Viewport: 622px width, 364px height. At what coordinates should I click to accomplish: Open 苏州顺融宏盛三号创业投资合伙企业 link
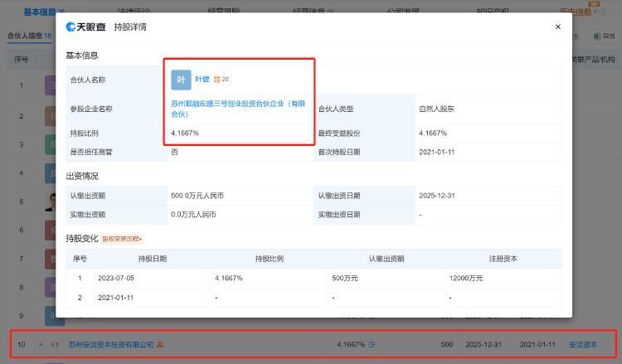[238, 109]
